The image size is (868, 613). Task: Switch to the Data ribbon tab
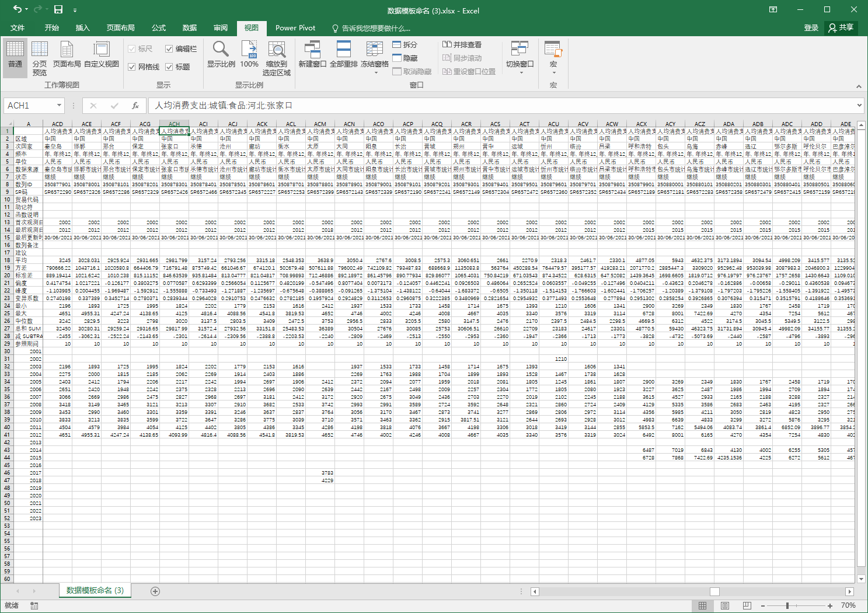(189, 28)
